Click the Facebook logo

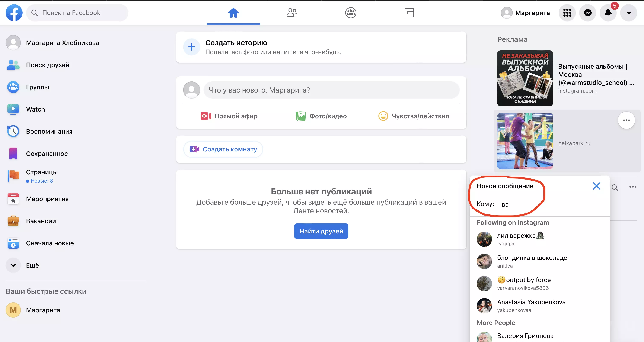coord(14,13)
